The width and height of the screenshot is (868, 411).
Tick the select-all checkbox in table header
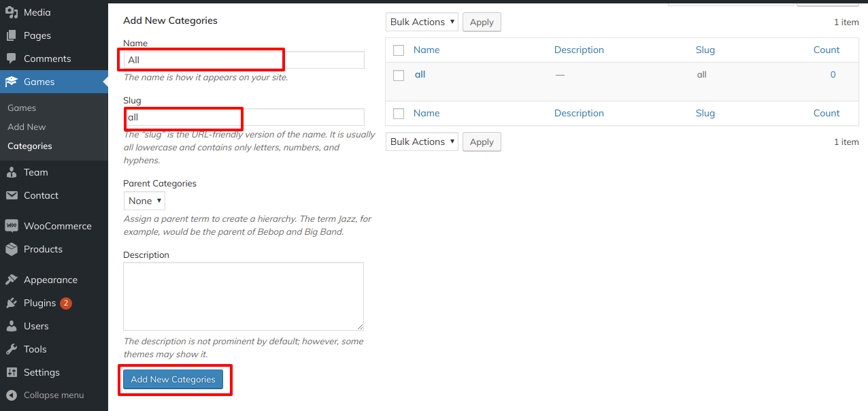(x=399, y=50)
